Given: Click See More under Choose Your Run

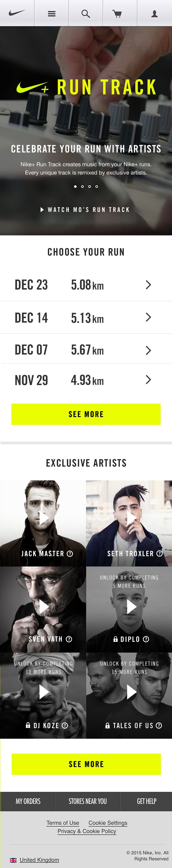Looking at the screenshot, I should point(86,414).
